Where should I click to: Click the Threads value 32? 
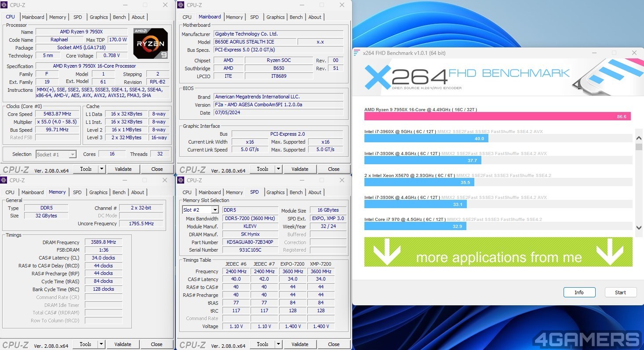(x=160, y=154)
